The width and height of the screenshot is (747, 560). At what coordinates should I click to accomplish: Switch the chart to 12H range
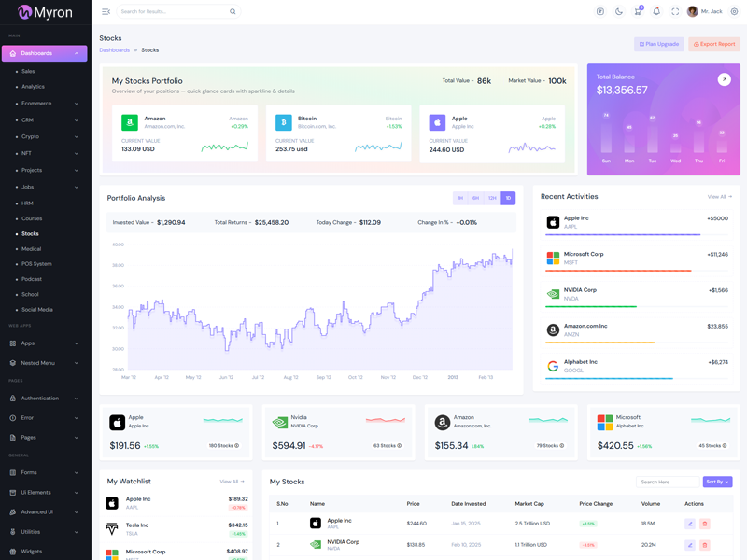(492, 198)
